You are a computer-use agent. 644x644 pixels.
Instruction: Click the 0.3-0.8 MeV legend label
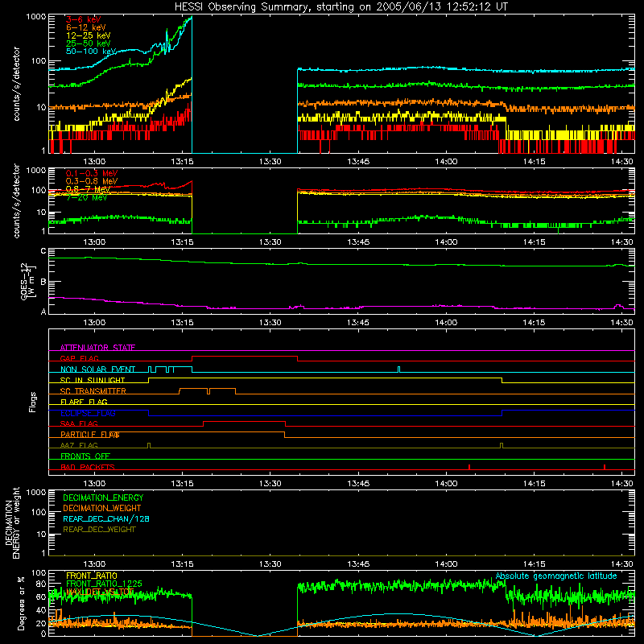tap(92, 181)
